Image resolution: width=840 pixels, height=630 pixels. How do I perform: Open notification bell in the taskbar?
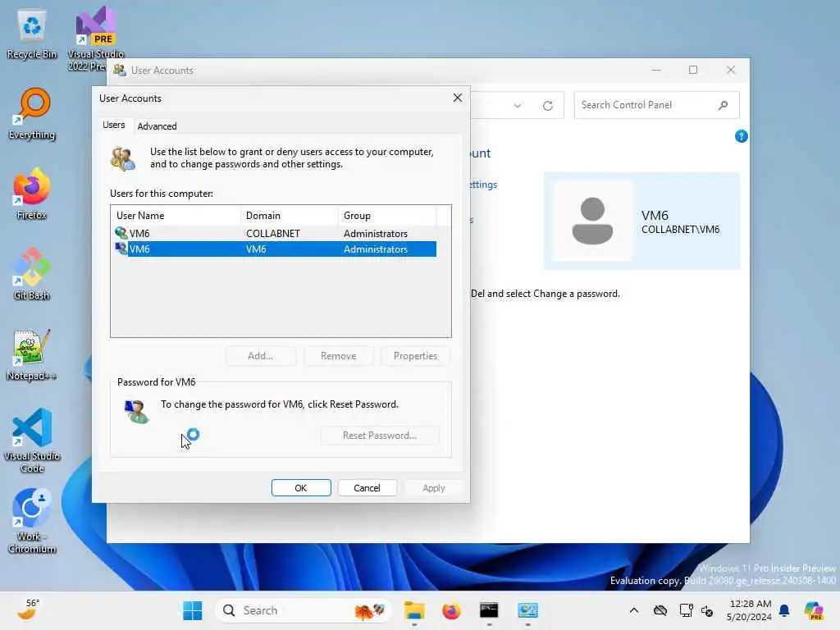784,610
